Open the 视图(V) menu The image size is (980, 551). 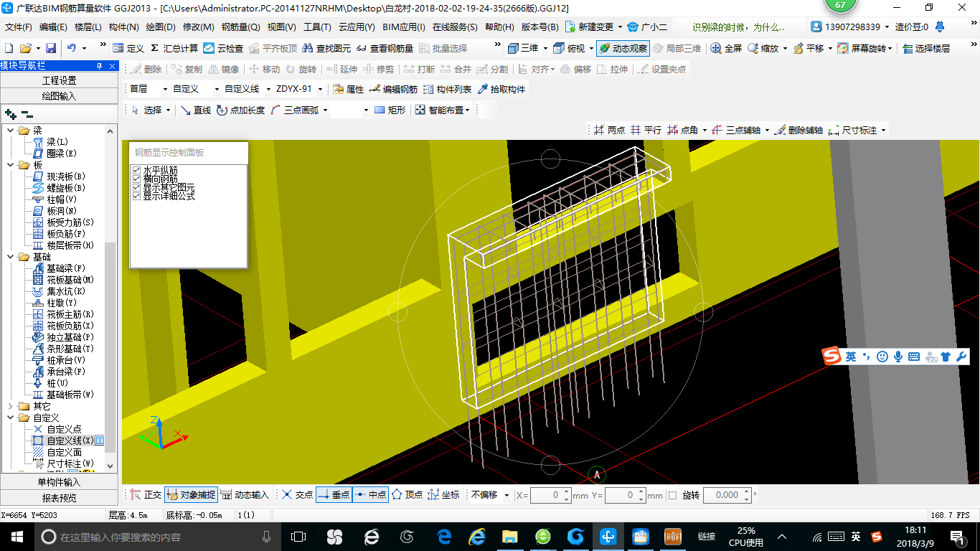pyautogui.click(x=281, y=27)
